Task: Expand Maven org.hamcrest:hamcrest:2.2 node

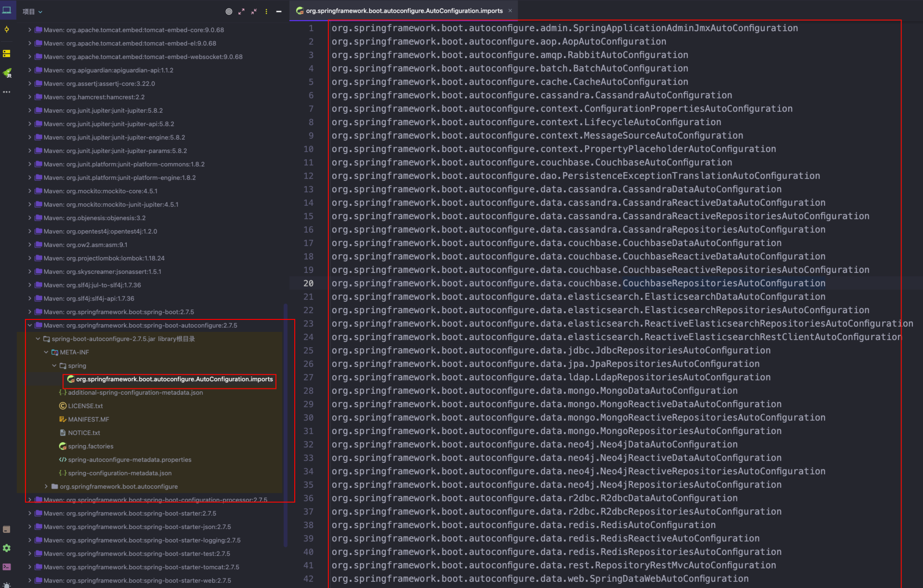Action: coord(30,97)
